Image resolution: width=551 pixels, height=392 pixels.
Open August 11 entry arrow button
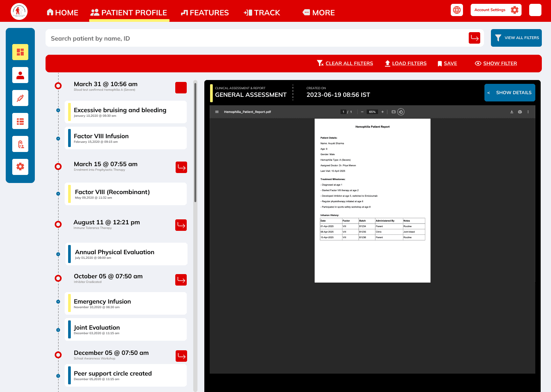[x=181, y=225]
